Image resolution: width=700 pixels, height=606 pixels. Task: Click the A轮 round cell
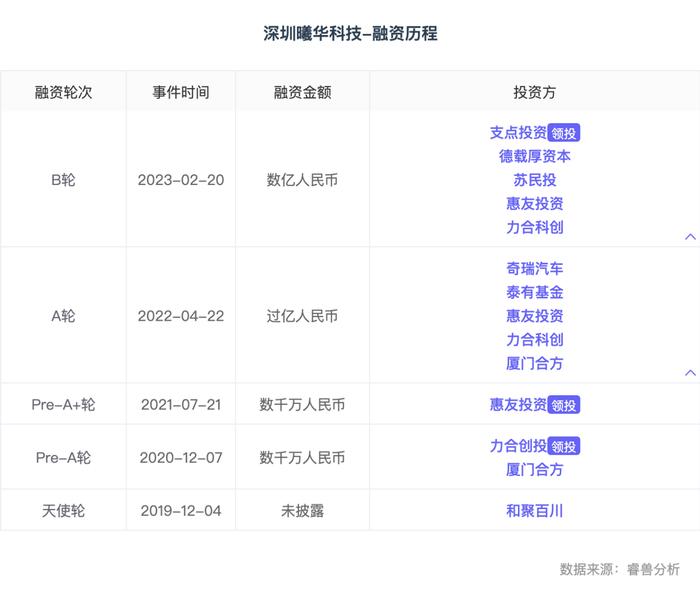63,316
